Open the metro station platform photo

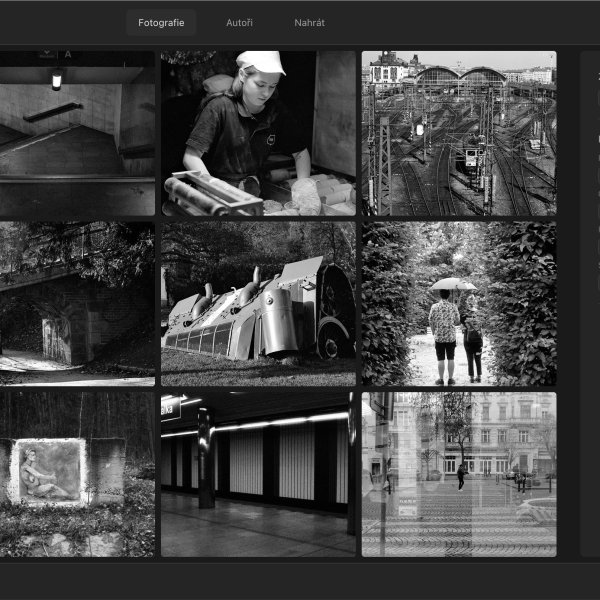click(258, 473)
